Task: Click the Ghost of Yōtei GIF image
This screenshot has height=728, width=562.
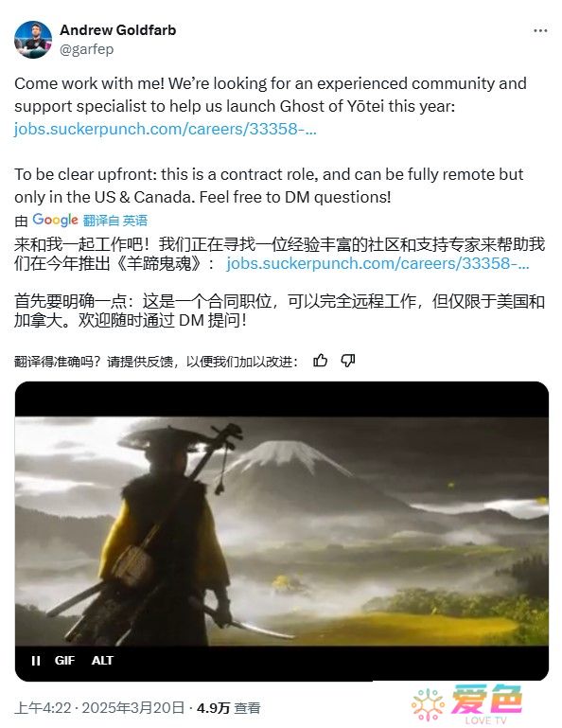Action: click(282, 531)
